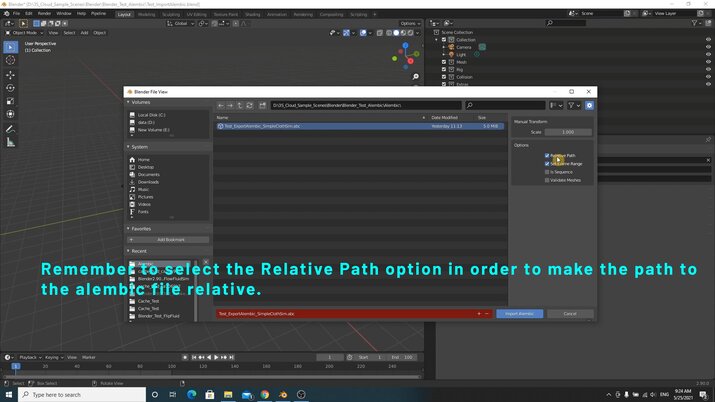Toggle Collision collection checkbox in outliner
The width and height of the screenshot is (715, 402).
pyautogui.click(x=444, y=77)
